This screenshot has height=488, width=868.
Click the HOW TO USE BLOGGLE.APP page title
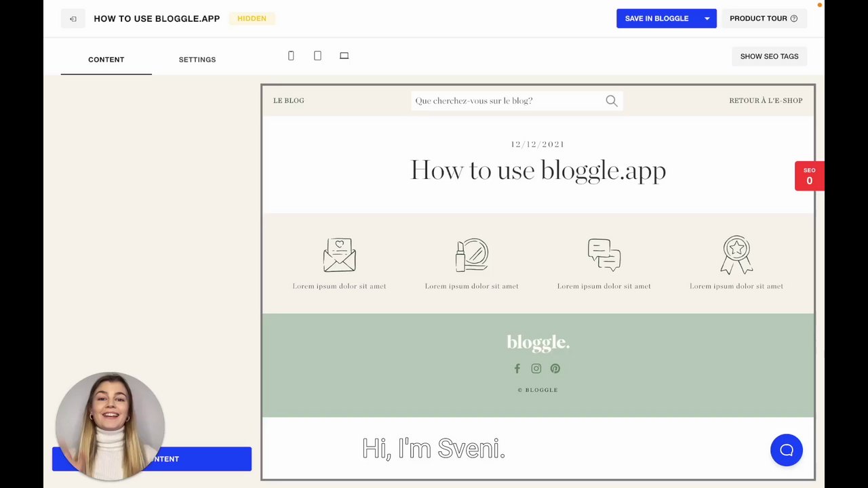[x=157, y=19]
